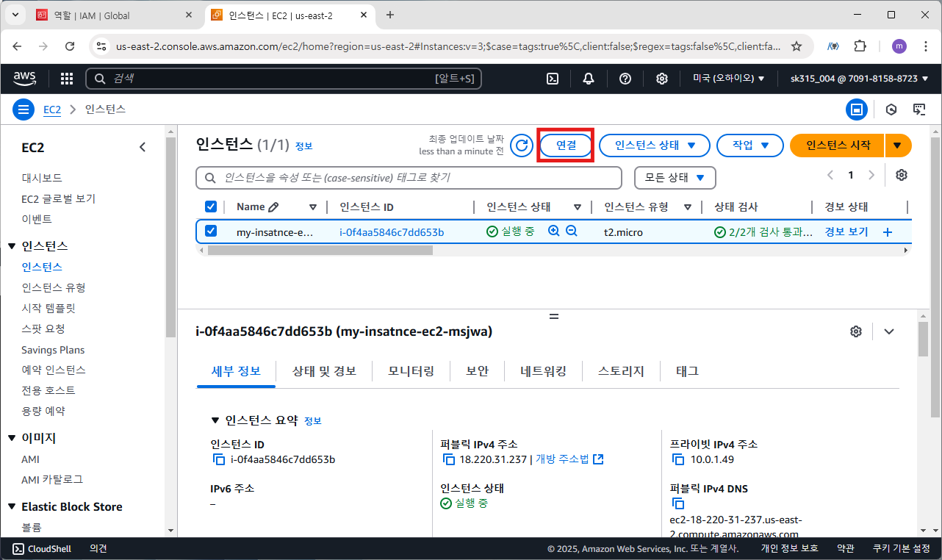Toggle the select-all header checkbox
The image size is (942, 560).
tap(211, 207)
